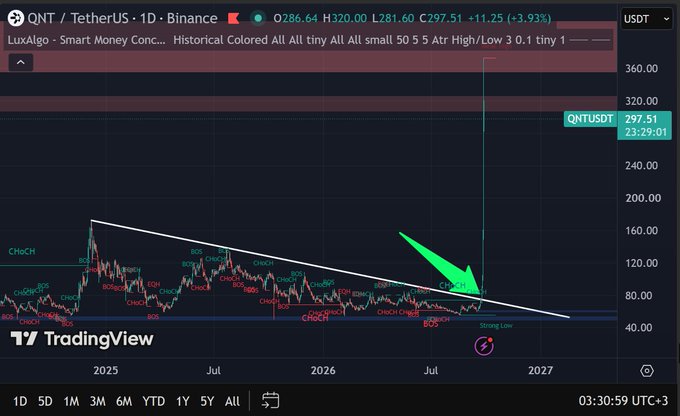
Task: Select the All time range
Action: click(x=232, y=401)
